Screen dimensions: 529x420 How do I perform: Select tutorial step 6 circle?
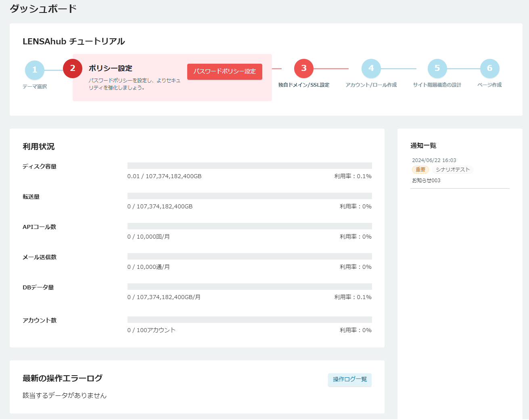(x=489, y=69)
